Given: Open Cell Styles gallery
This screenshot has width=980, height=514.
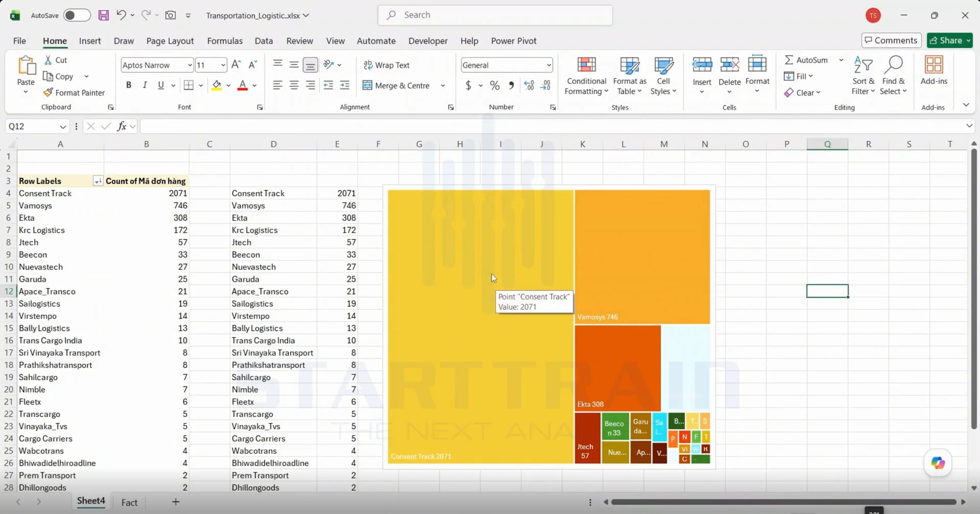Looking at the screenshot, I should pos(663,76).
